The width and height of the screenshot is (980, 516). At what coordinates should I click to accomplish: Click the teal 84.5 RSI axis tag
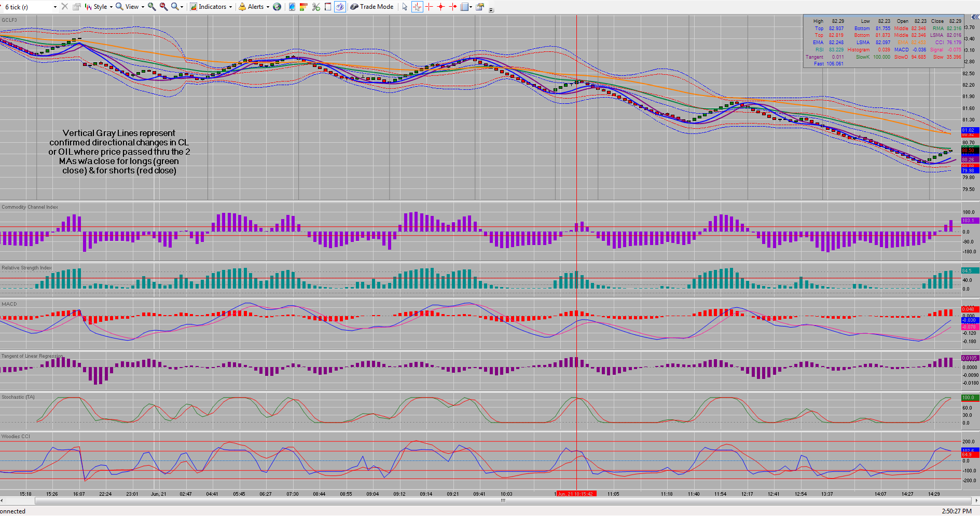[970, 271]
